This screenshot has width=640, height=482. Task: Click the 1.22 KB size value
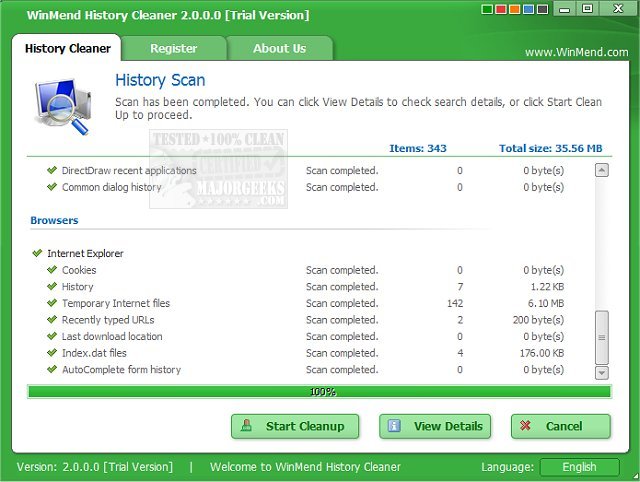click(547, 287)
